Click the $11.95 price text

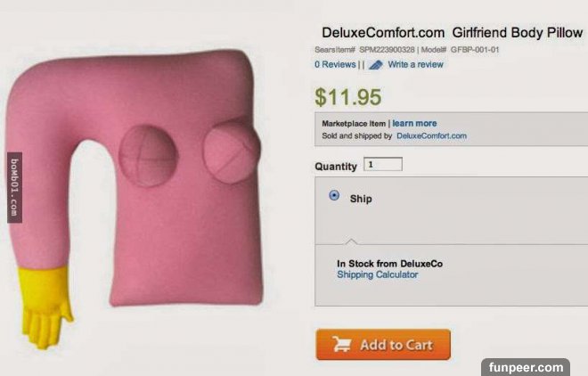pyautogui.click(x=348, y=97)
